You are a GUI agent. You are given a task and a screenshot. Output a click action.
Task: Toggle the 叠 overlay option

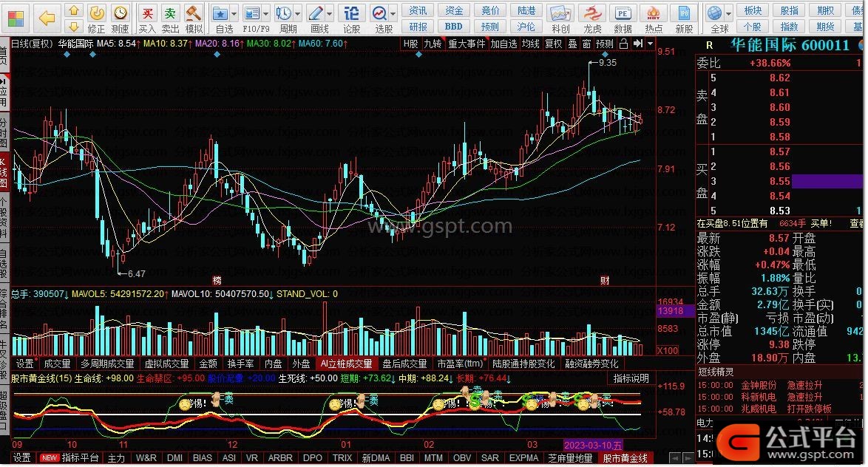pyautogui.click(x=572, y=44)
